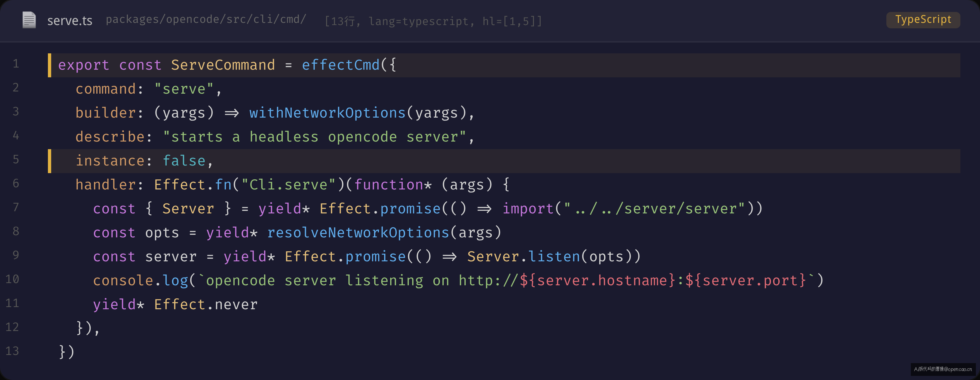
Task: Click ${server.hostname} in the template string
Action: pyautogui.click(x=598, y=281)
